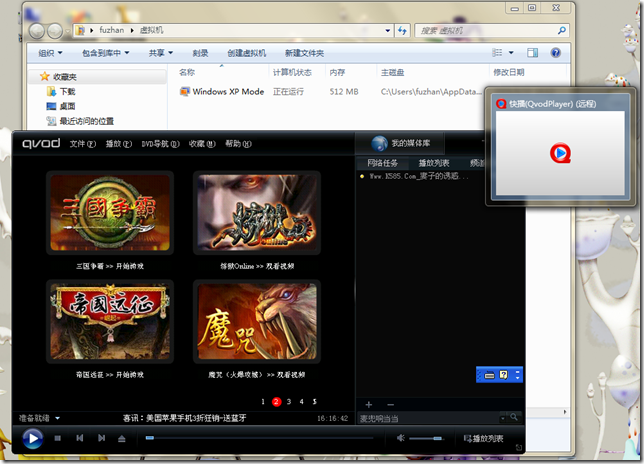Open the 收藏(M) menu in Qvod
This screenshot has height=464, width=644.
click(x=202, y=144)
